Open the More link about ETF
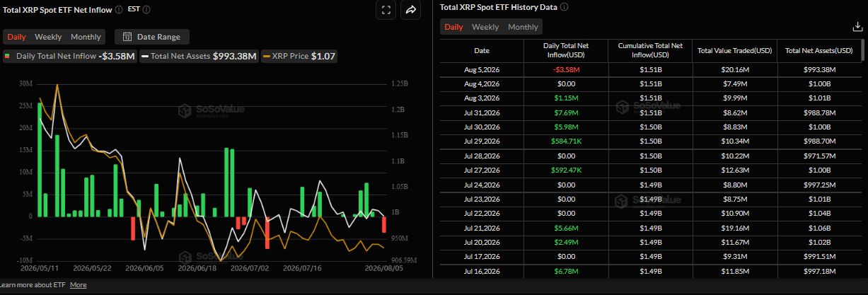The image size is (868, 295). 79,285
